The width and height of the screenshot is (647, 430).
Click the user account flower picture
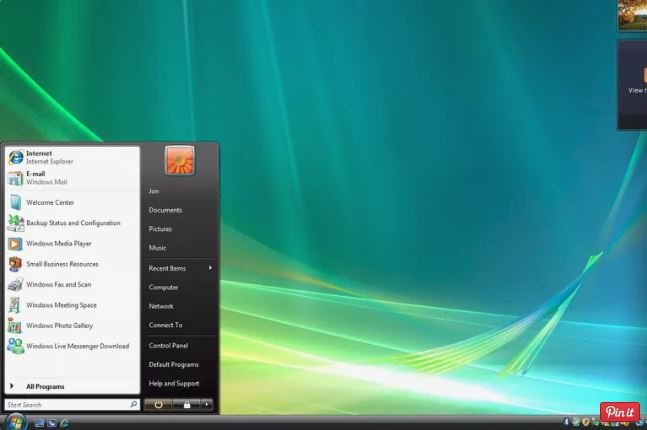tap(179, 160)
